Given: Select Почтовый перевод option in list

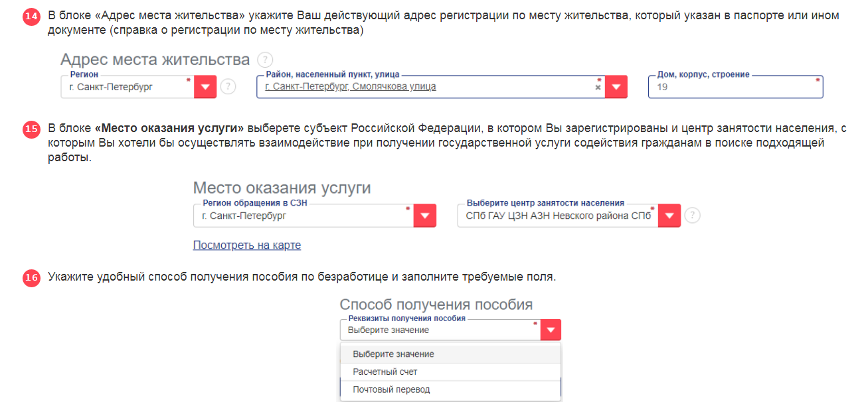Looking at the screenshot, I should tap(391, 390).
